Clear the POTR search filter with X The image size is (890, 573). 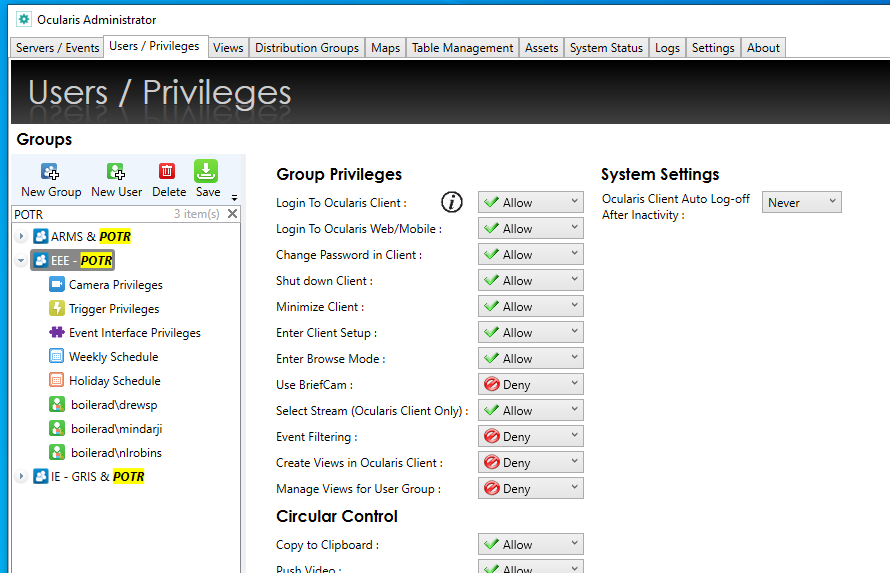point(232,214)
